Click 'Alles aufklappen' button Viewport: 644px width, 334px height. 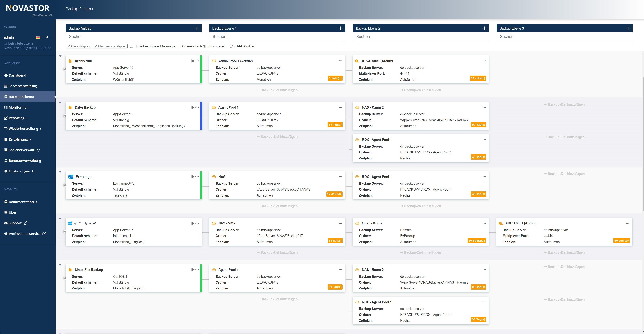78,46
